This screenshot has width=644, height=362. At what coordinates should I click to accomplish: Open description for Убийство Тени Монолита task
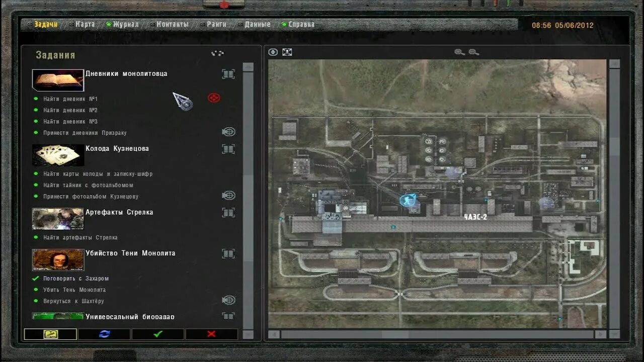point(228,254)
